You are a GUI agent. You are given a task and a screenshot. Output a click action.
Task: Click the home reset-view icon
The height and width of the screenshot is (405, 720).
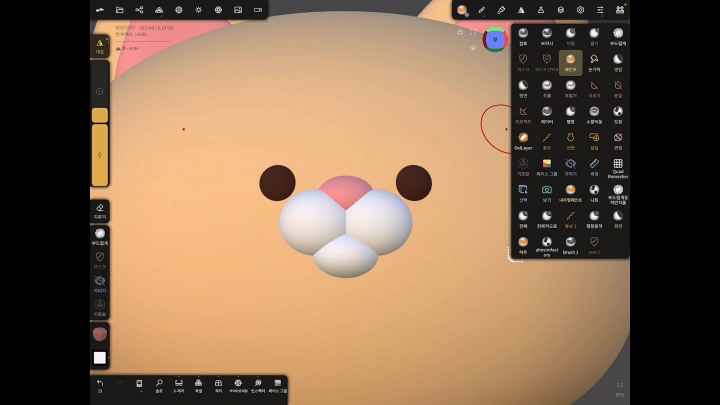coord(473,48)
